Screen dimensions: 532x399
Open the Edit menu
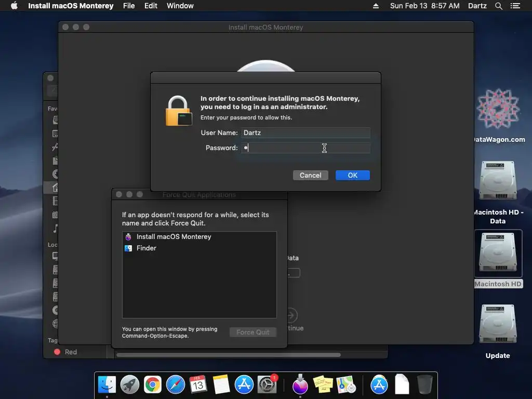(x=151, y=6)
